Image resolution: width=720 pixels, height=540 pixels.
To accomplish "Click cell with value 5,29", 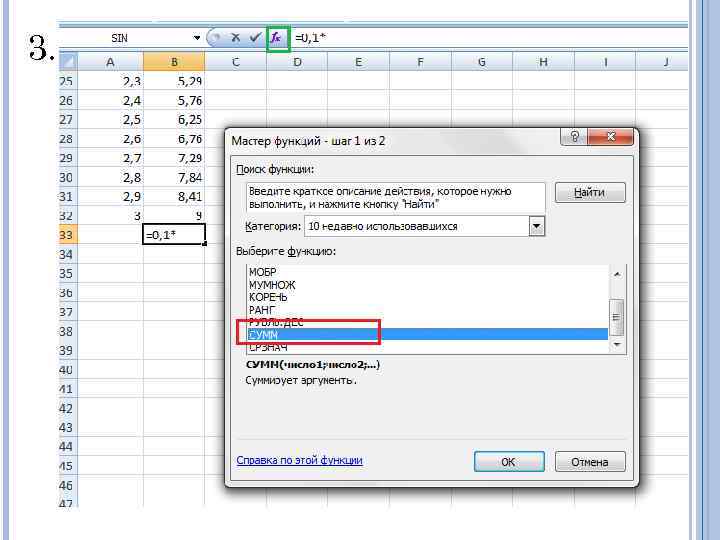I will 174,81.
